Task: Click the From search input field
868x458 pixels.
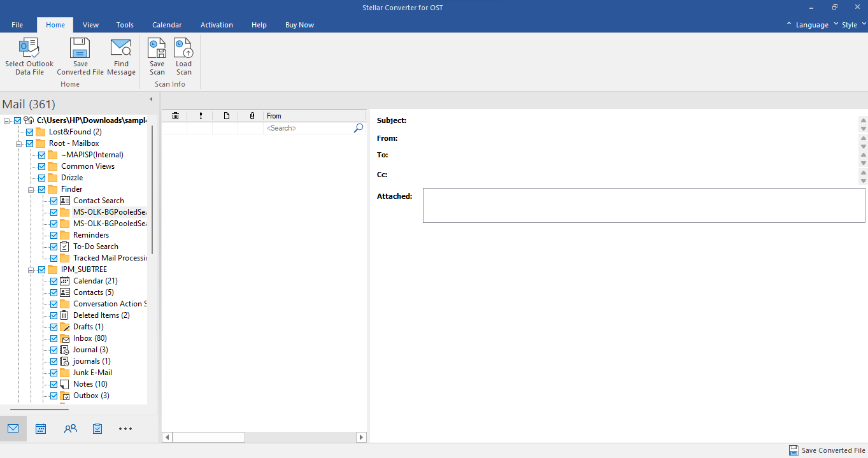Action: pos(308,128)
